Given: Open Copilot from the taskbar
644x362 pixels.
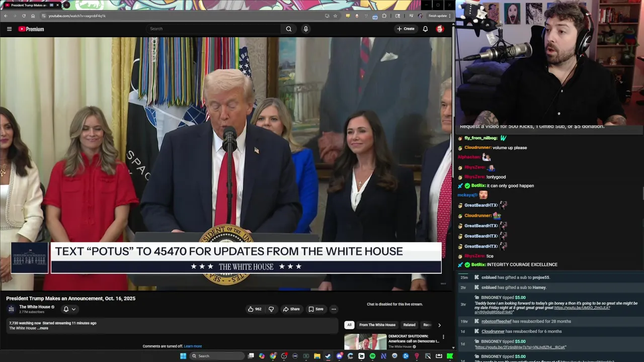Looking at the screenshot, I should click(262, 356).
